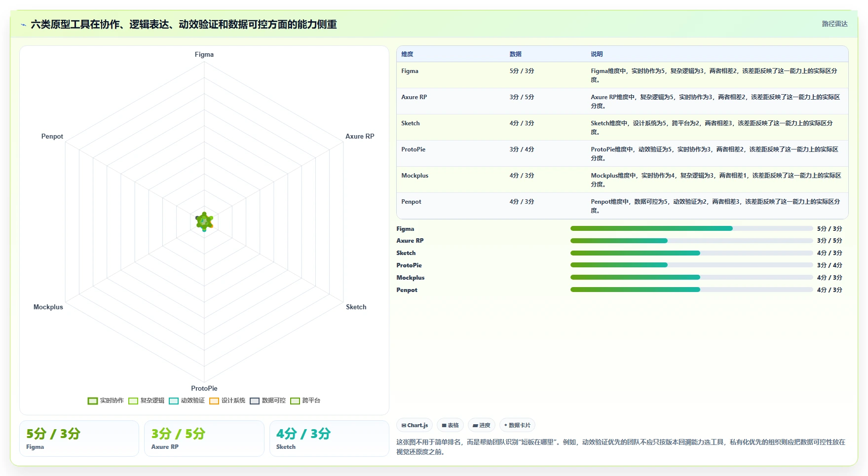Click the Sketch progress bar
868x476 pixels.
(x=692, y=253)
